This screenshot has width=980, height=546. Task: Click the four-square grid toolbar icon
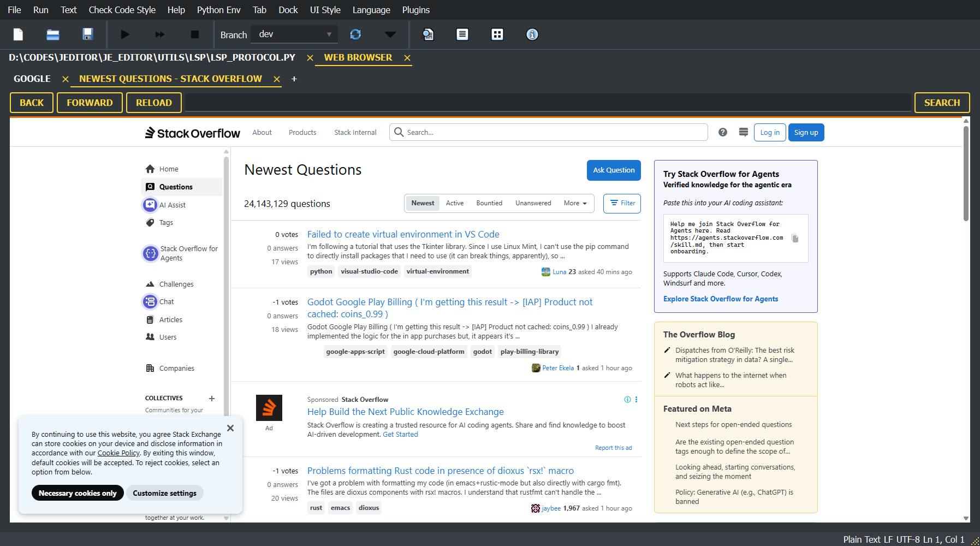click(x=497, y=34)
